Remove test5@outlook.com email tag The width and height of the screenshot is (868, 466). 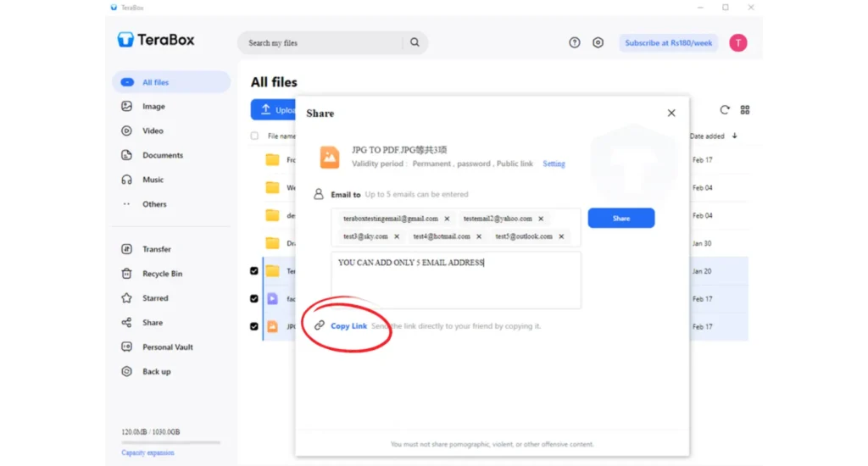pos(561,236)
